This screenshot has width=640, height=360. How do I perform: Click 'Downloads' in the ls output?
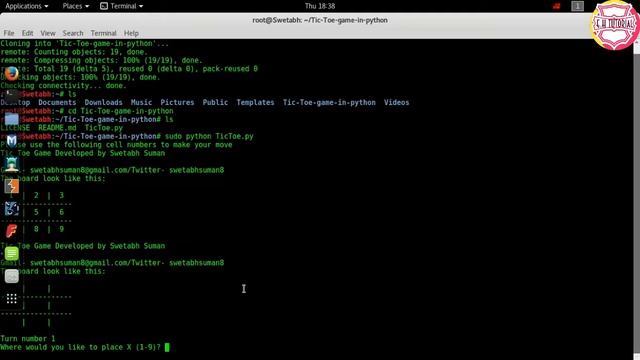tap(103, 102)
